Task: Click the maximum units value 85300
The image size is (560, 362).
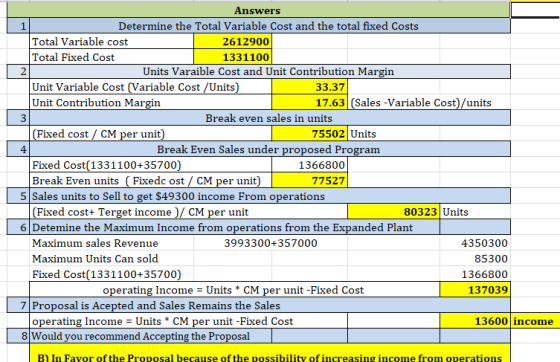Action: click(475, 258)
